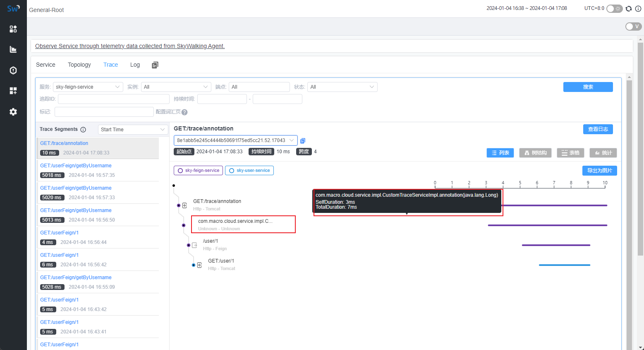Click the purple GET:/trace/annotation duration bar
Image resolution: width=644 pixels, height=350 pixels.
pos(554,205)
